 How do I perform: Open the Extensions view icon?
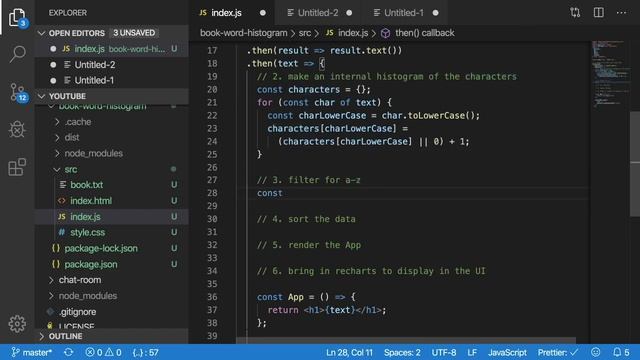(17, 167)
